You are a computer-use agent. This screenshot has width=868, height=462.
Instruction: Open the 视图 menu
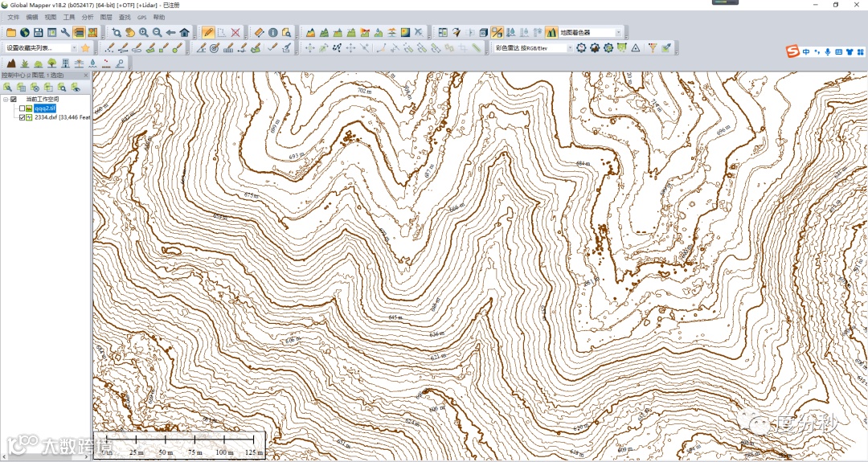tap(51, 17)
